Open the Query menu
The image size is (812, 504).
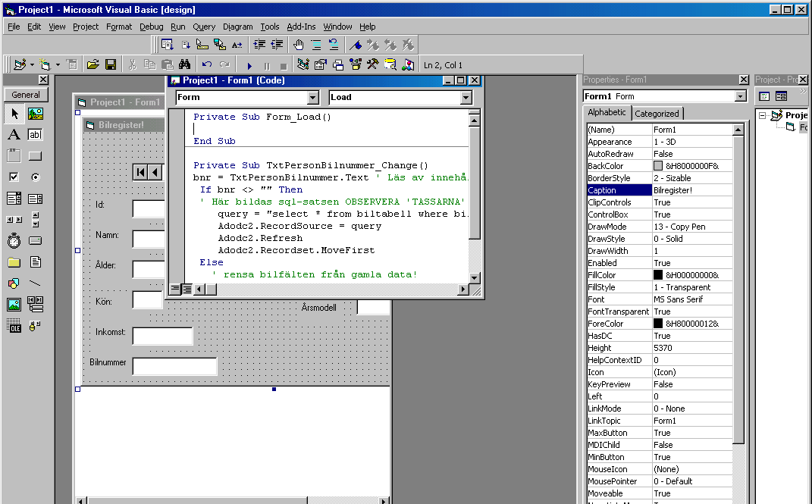[x=204, y=27]
